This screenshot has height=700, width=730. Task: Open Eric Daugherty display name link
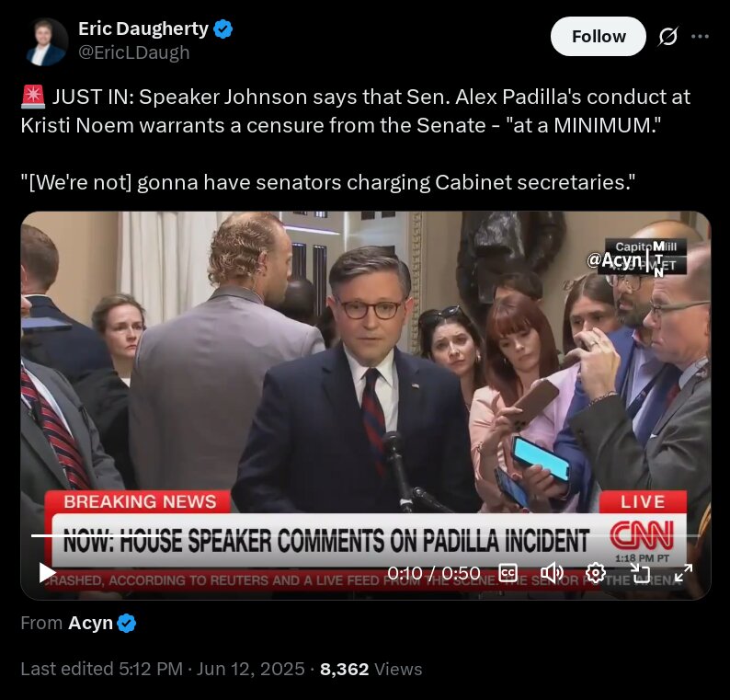pyautogui.click(x=143, y=29)
